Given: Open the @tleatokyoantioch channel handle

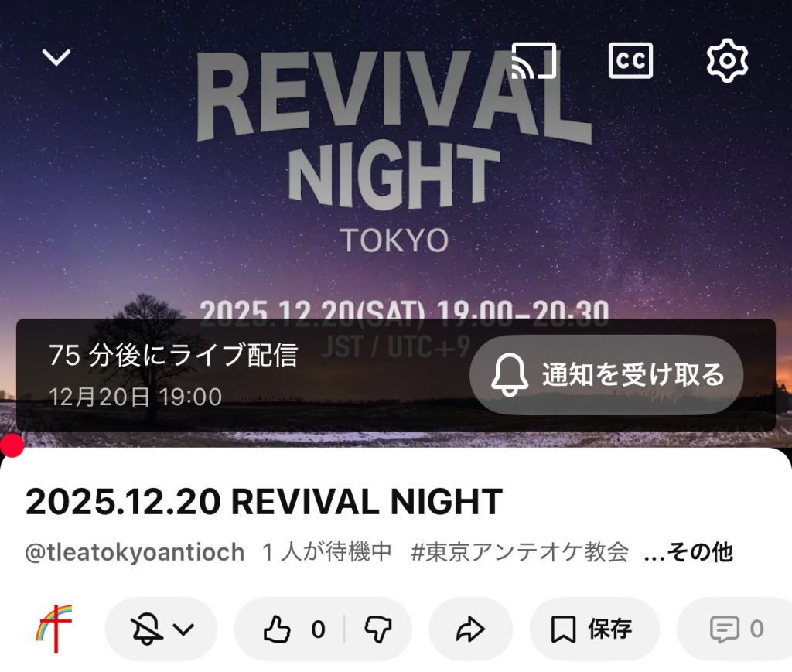Looking at the screenshot, I should coord(135,552).
